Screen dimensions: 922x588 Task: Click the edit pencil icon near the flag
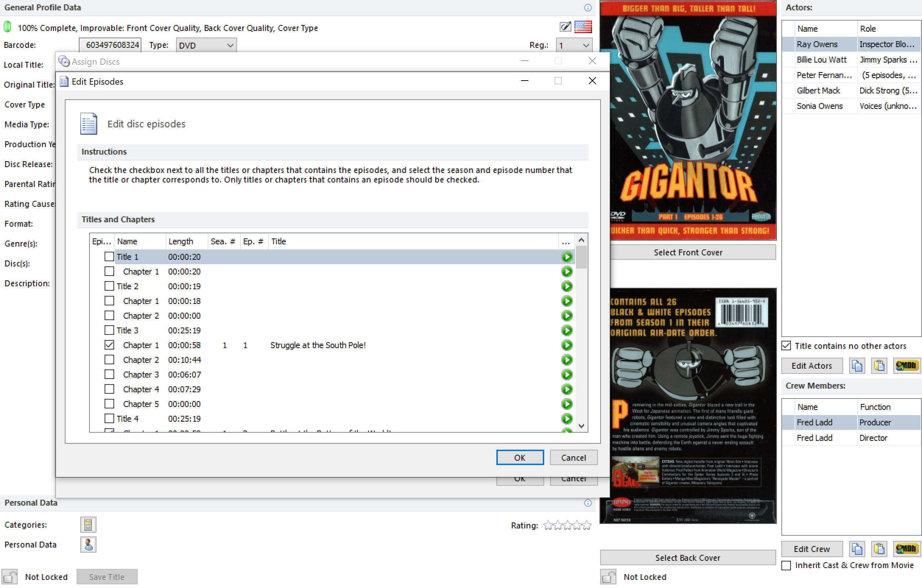tap(565, 27)
